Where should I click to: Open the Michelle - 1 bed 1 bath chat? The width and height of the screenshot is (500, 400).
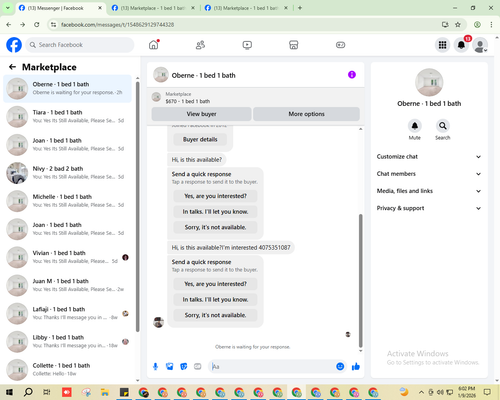click(x=68, y=201)
